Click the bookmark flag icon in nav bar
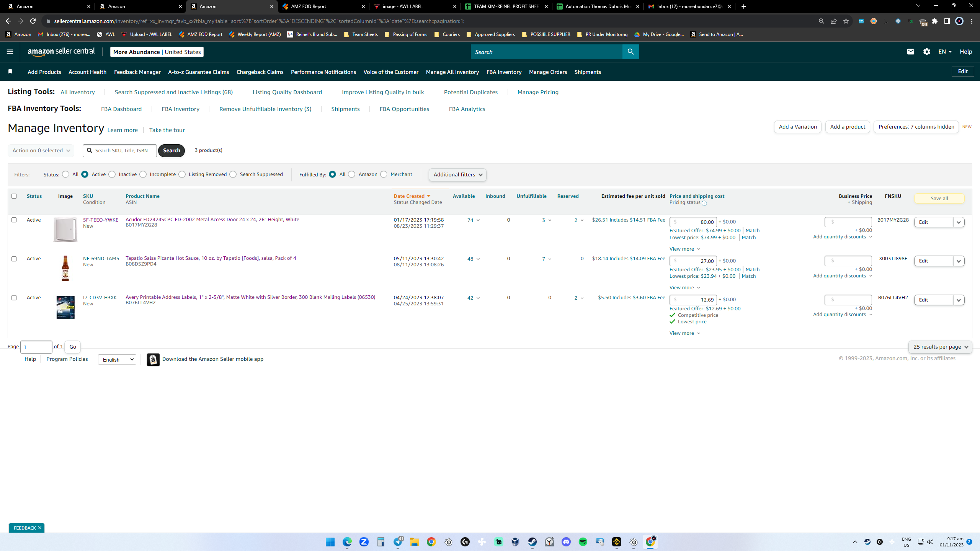Image resolution: width=980 pixels, height=551 pixels. coord(10,72)
